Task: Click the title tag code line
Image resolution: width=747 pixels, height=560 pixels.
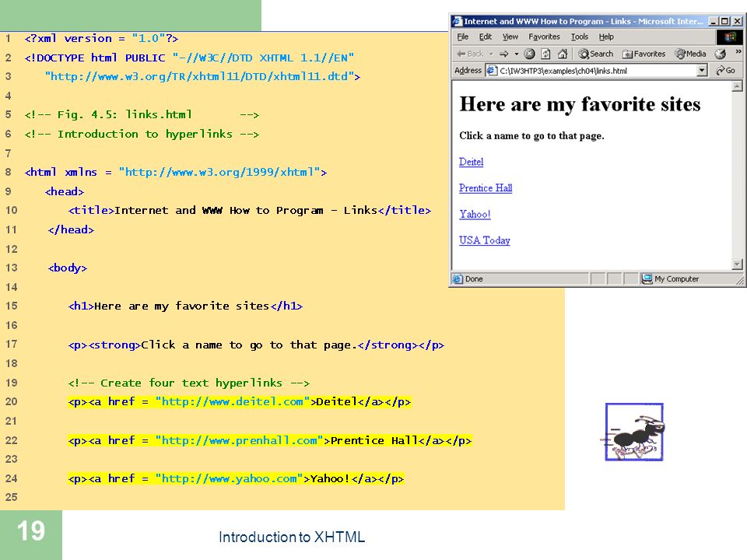Action: pos(250,211)
